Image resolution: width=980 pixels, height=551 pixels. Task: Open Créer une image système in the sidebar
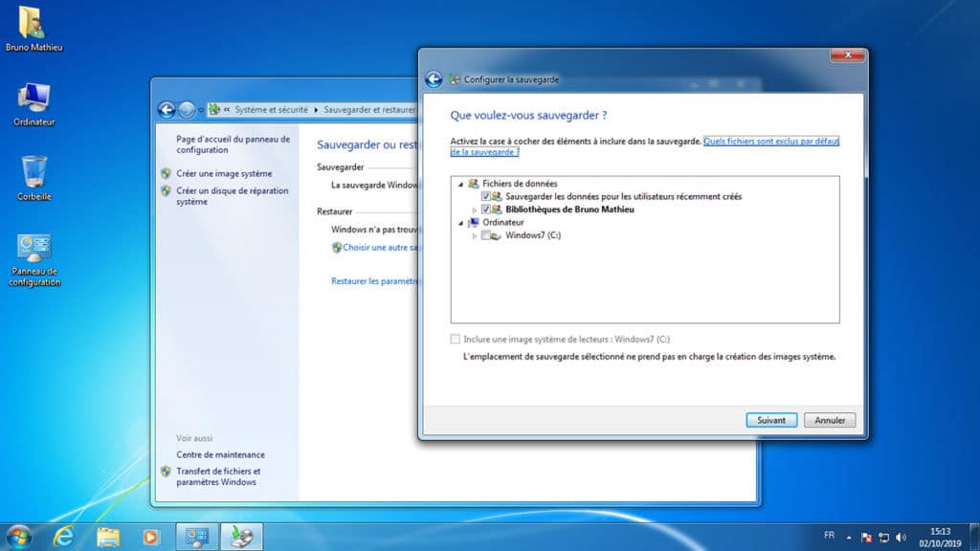[224, 174]
